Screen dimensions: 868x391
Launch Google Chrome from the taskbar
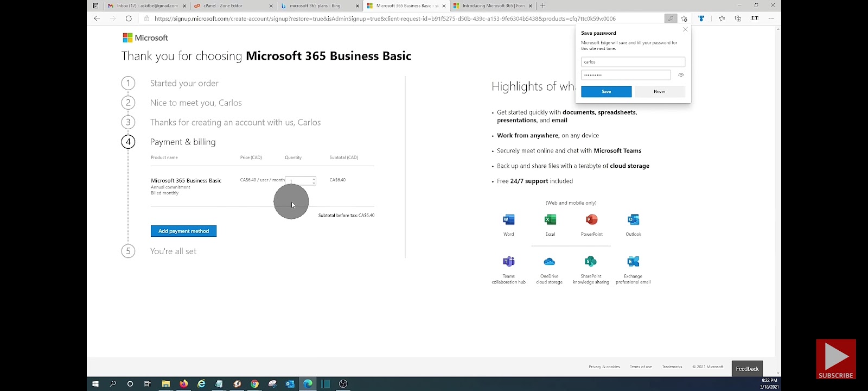pyautogui.click(x=254, y=384)
